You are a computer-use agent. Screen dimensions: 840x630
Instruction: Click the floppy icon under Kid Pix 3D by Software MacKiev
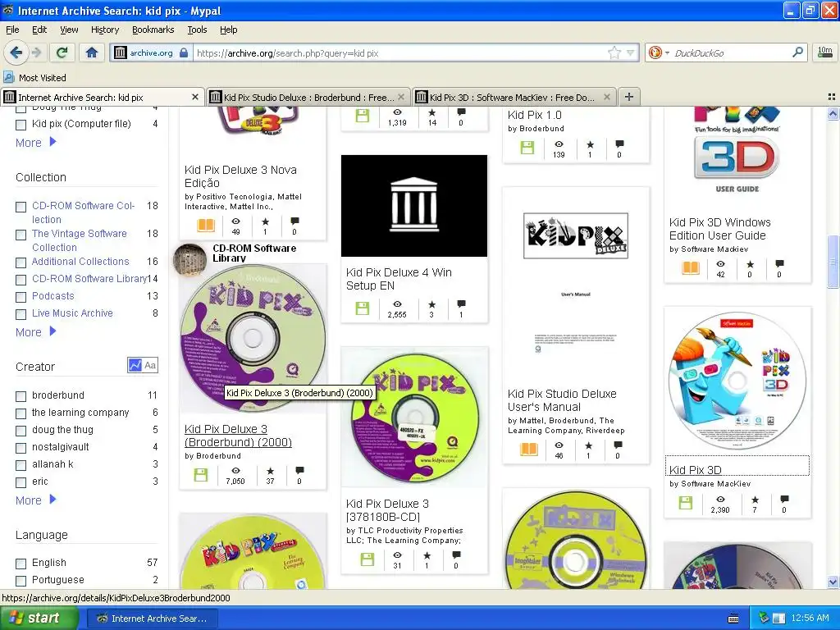(686, 503)
